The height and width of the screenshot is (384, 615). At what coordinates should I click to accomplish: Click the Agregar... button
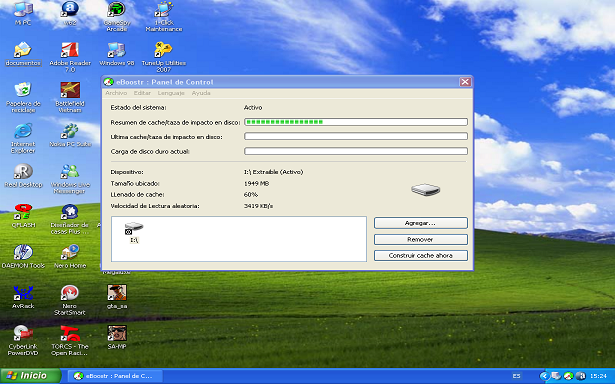pos(420,223)
